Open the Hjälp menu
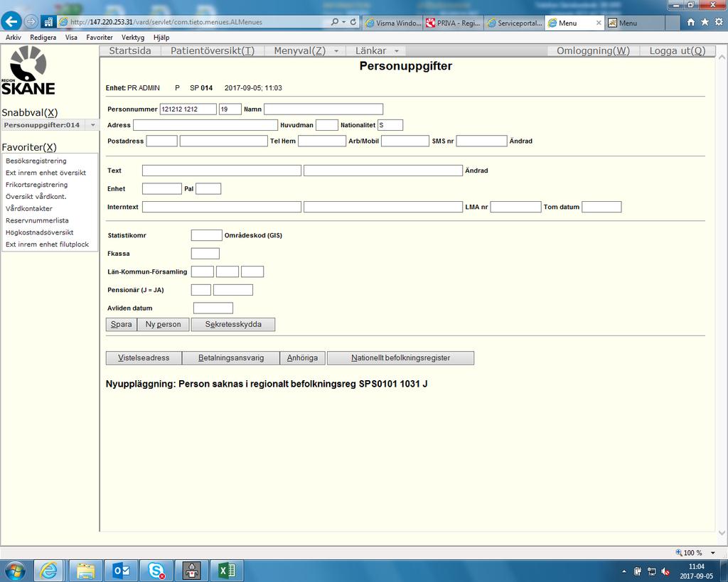The width and height of the screenshot is (728, 582). pyautogui.click(x=161, y=37)
